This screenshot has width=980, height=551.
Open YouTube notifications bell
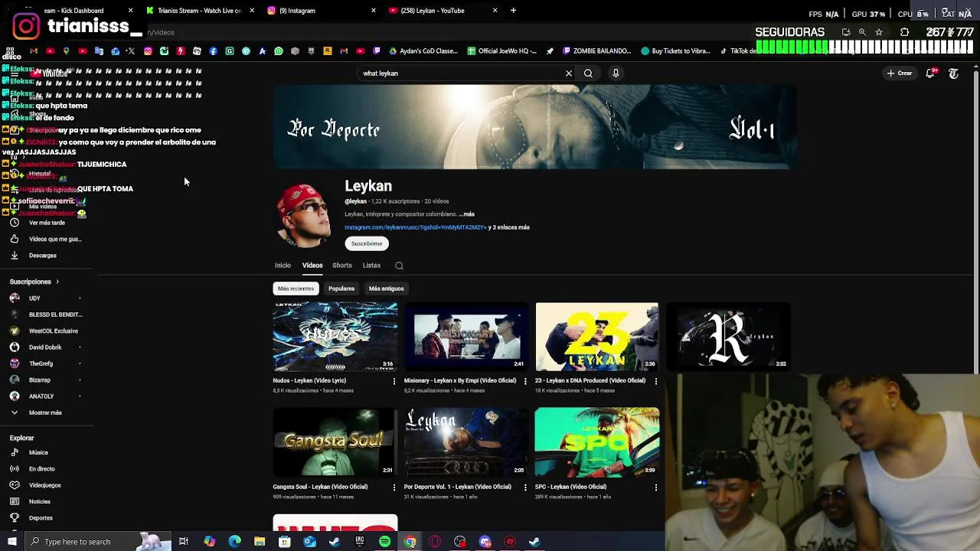(930, 73)
